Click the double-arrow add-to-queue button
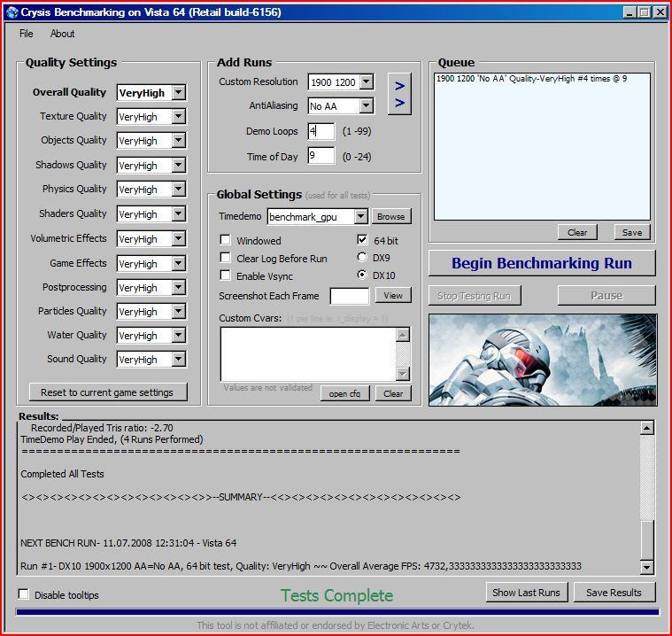This screenshot has height=636, width=672. (399, 94)
